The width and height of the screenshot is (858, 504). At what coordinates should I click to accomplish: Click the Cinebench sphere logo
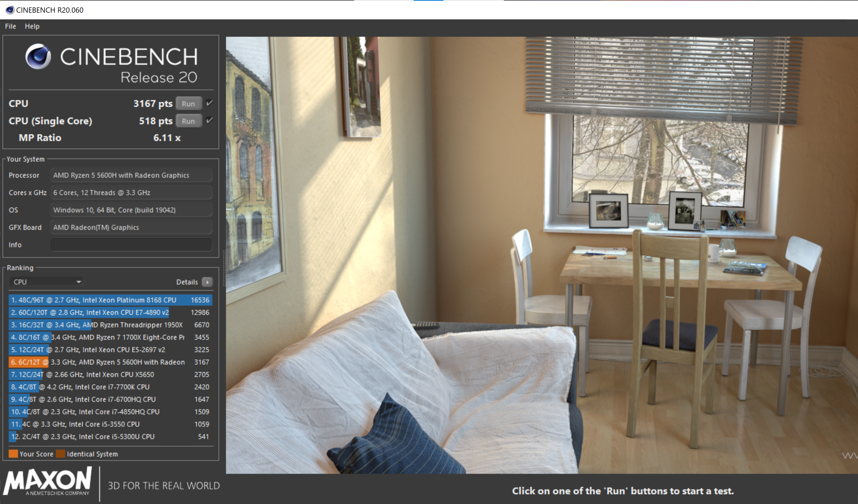(x=38, y=56)
